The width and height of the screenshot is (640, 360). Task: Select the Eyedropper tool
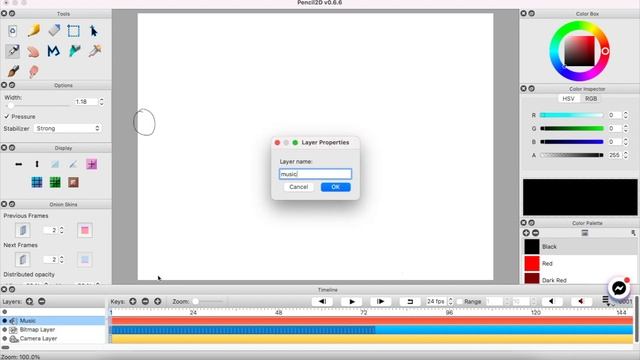click(94, 51)
